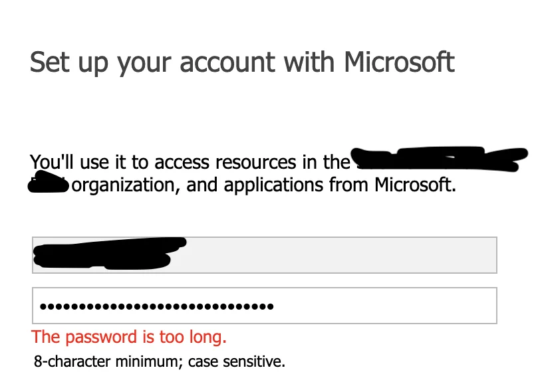Click the '8-character minimum; case sensitive.' hint

click(x=160, y=361)
